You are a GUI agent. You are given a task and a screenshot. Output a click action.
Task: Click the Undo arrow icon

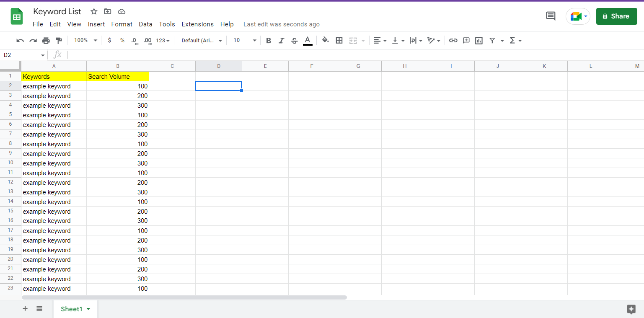(x=20, y=41)
